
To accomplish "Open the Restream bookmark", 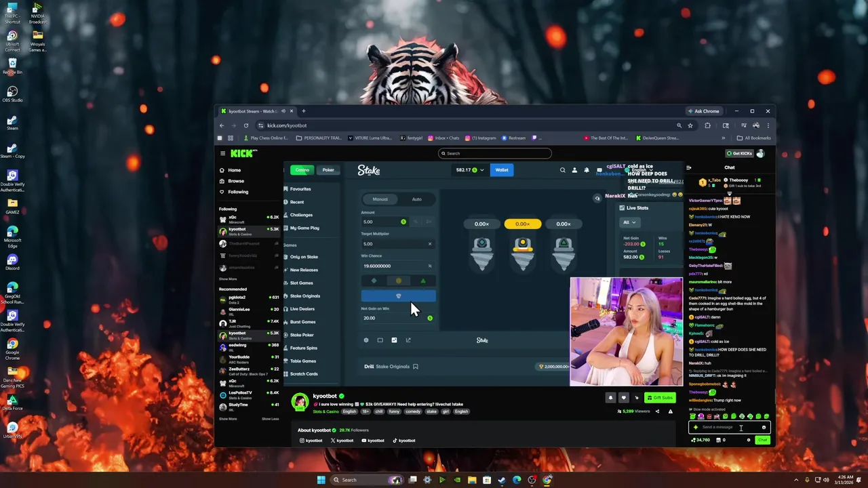I will point(513,138).
